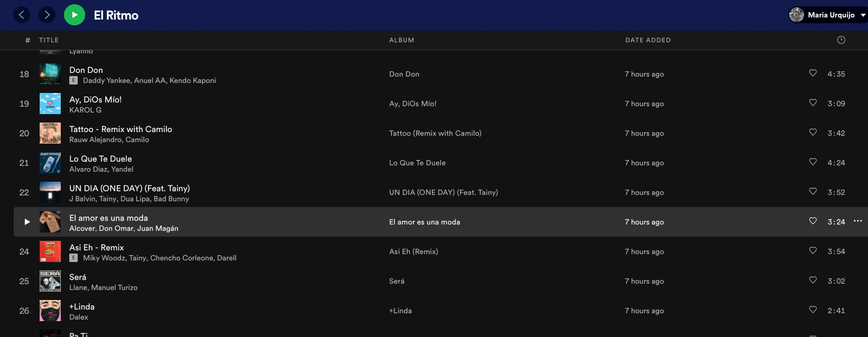Go forward with the right arrow button
The width and height of the screenshot is (868, 337).
[47, 15]
